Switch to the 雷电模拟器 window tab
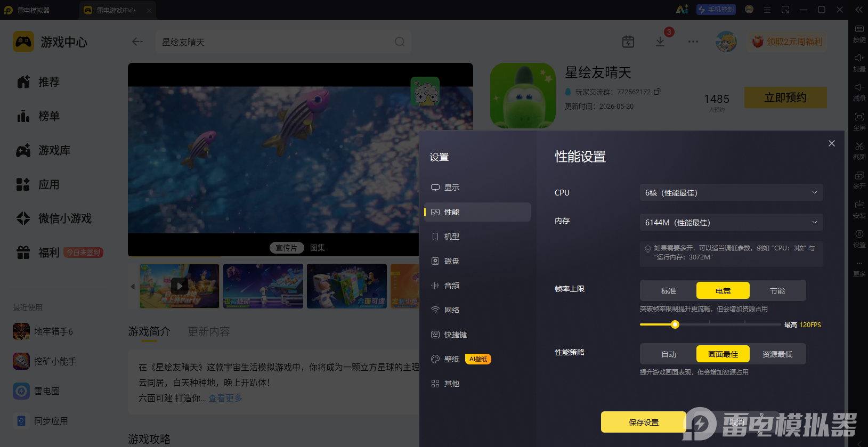The width and height of the screenshot is (868, 447). [27, 10]
